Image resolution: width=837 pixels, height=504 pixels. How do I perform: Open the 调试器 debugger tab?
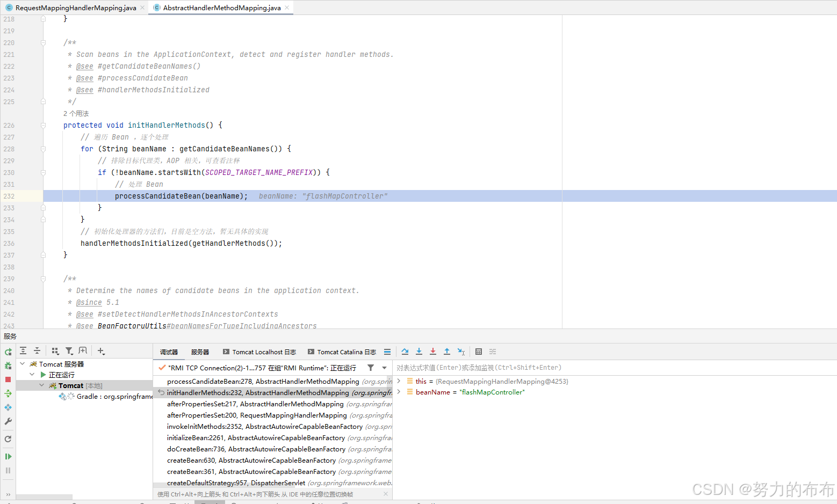(169, 352)
